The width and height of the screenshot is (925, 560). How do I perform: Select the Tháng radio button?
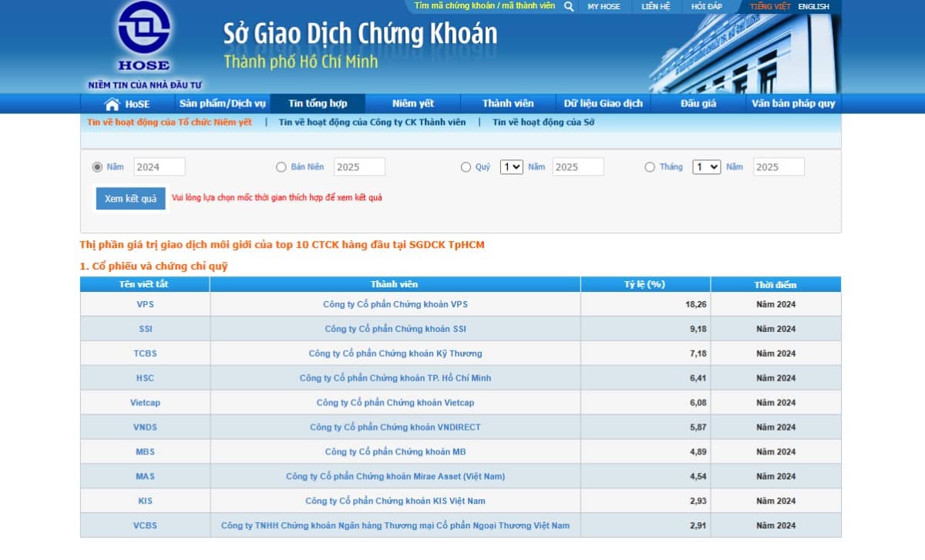(x=650, y=167)
